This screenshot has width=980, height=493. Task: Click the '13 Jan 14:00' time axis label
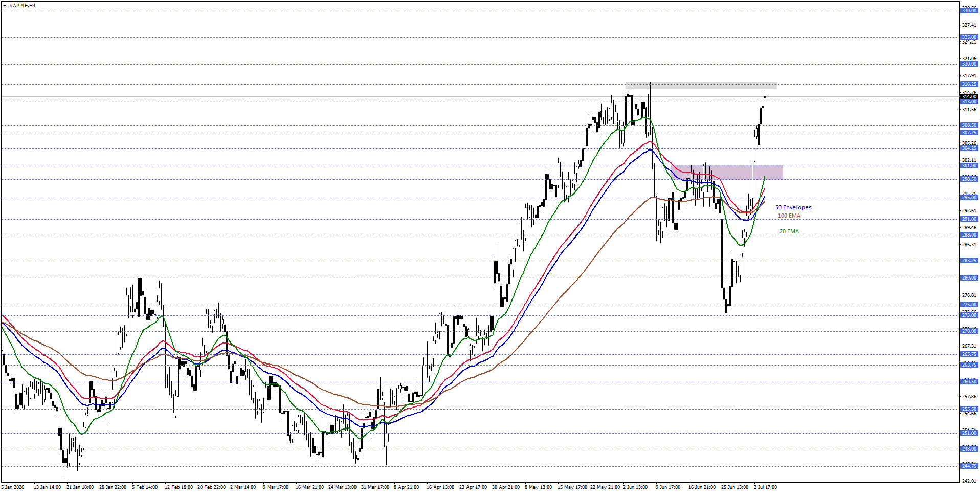pyautogui.click(x=48, y=487)
